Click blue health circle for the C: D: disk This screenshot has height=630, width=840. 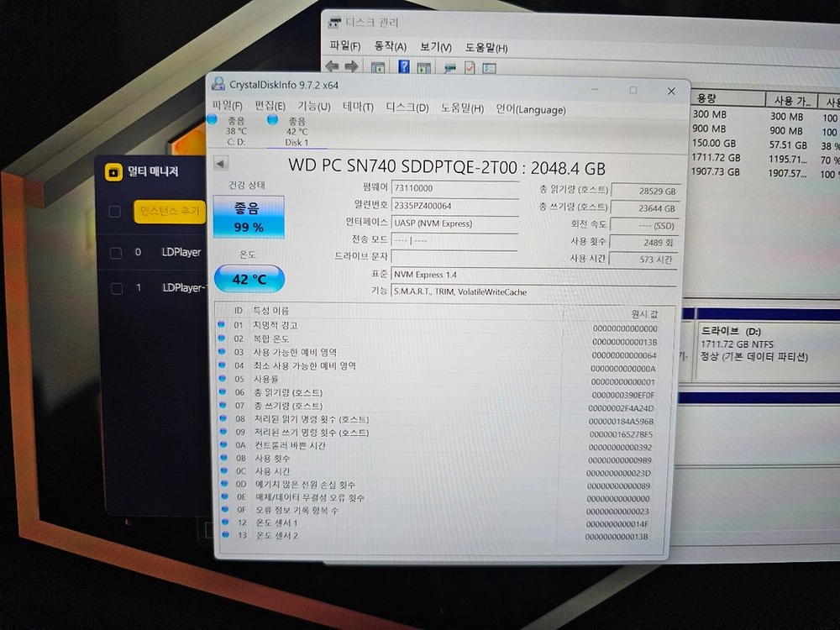[x=213, y=119]
